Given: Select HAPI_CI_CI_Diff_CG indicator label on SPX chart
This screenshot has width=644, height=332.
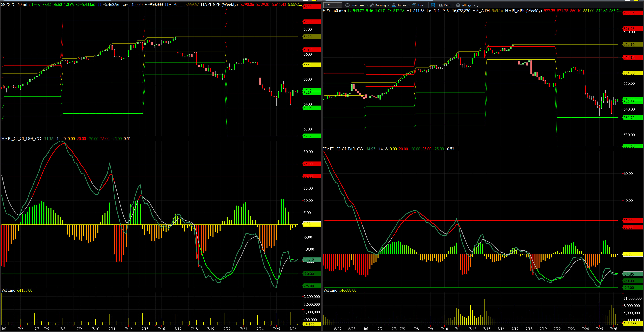Looking at the screenshot, I should (21, 139).
